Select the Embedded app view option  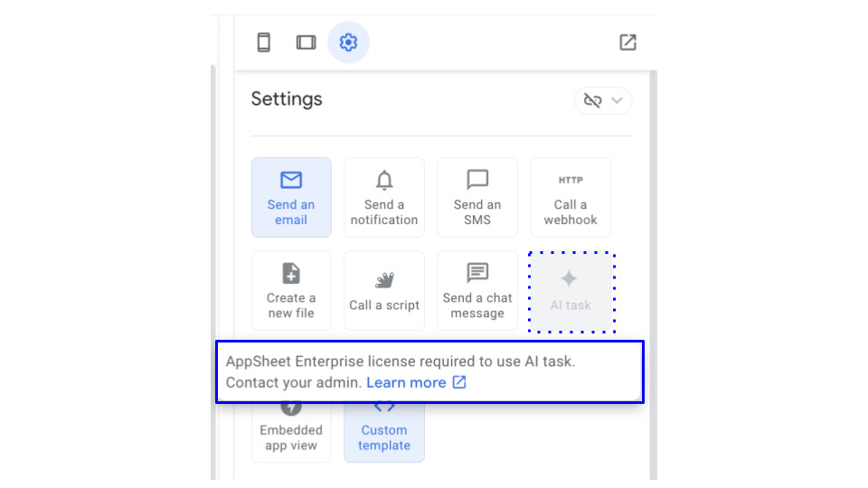(291, 433)
